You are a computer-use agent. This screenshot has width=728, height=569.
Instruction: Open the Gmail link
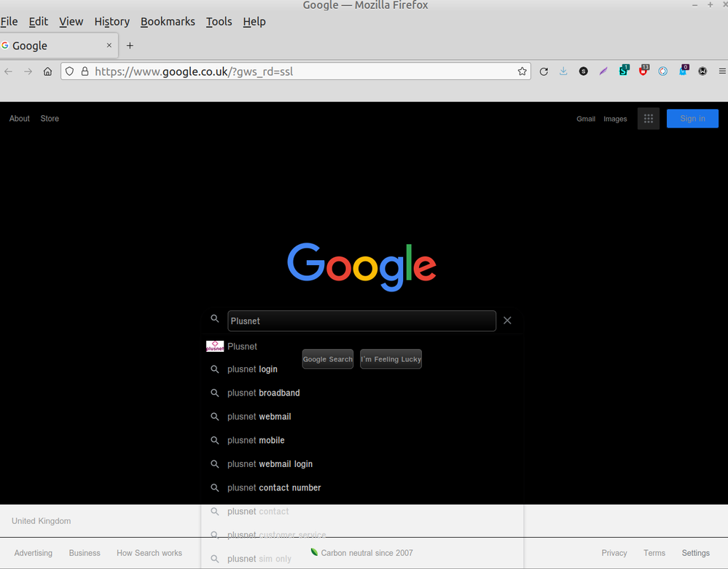point(586,118)
